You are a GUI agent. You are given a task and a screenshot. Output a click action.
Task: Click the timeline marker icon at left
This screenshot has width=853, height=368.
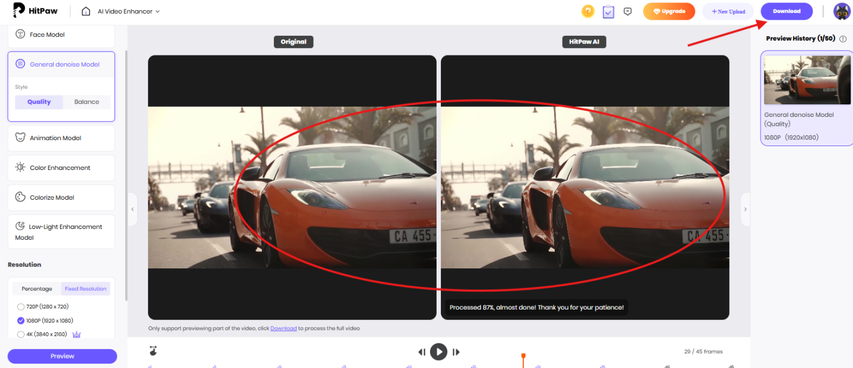[154, 352]
